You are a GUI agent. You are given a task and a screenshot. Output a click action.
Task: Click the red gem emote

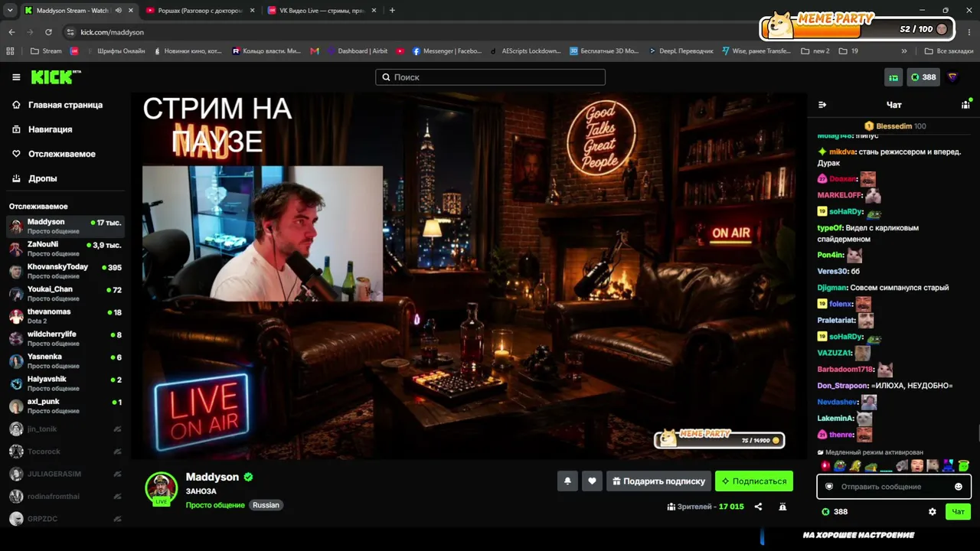point(825,465)
